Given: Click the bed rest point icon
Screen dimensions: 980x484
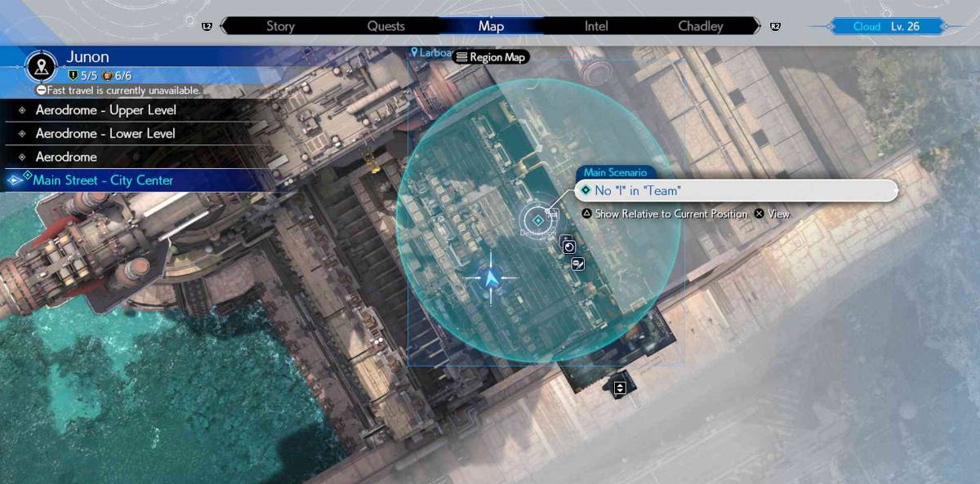Looking at the screenshot, I should pyautogui.click(x=552, y=213).
